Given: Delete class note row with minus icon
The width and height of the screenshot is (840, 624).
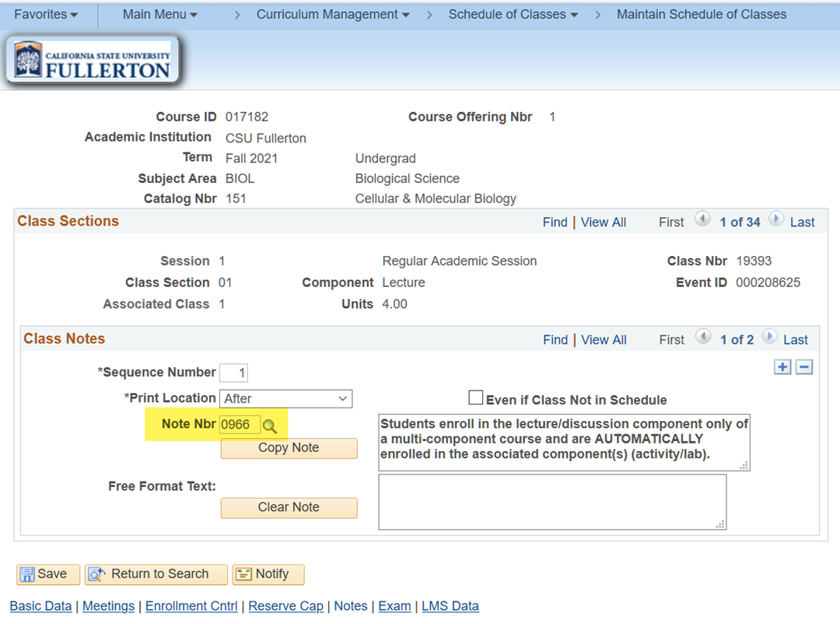Looking at the screenshot, I should 804,367.
